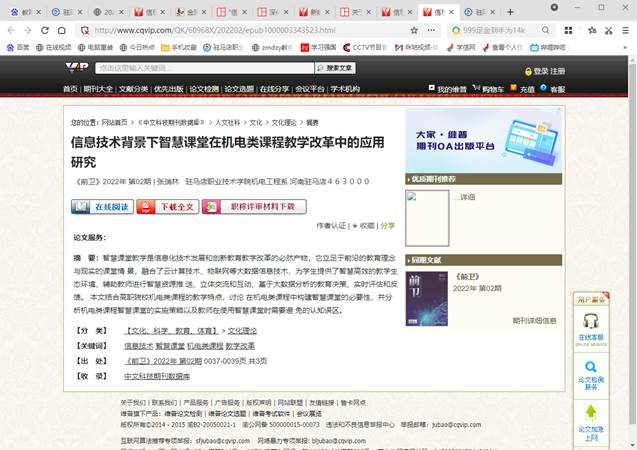Click the 期刊OA出版平台 banner ad

click(x=483, y=140)
